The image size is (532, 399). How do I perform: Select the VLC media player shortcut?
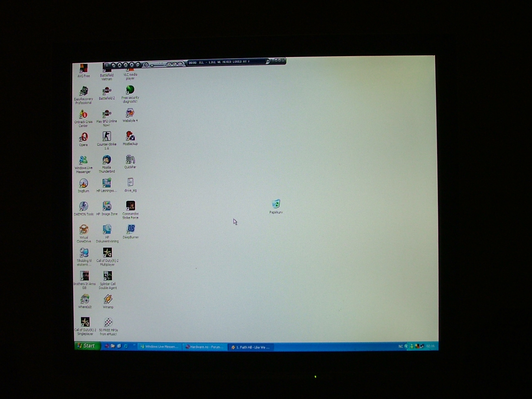130,75
